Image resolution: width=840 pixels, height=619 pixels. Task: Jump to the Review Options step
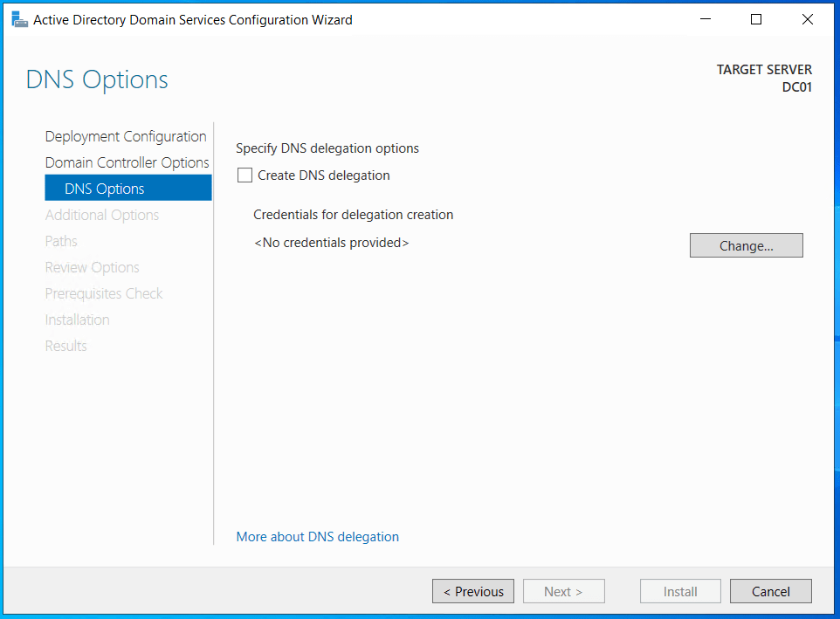pyautogui.click(x=92, y=267)
